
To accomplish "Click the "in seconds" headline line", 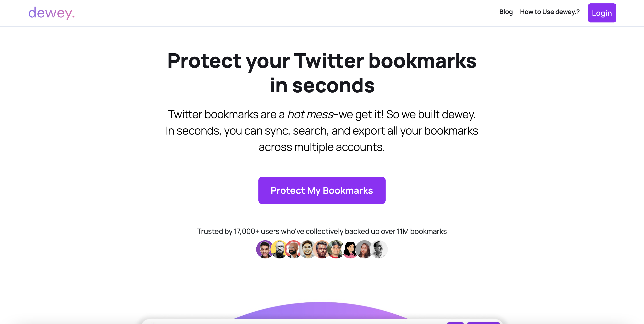I will click(x=322, y=86).
